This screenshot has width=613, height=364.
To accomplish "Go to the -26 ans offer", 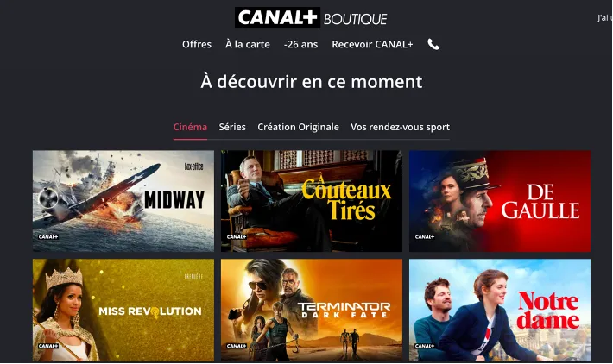I will [300, 45].
